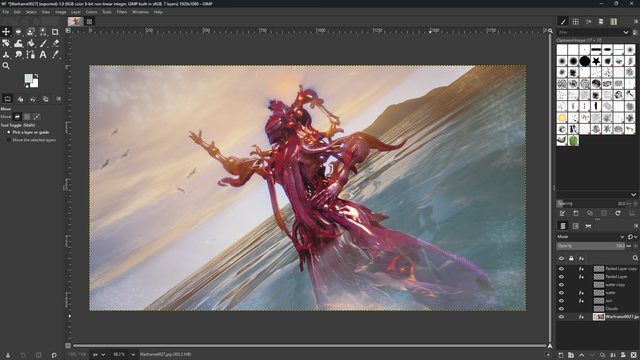Viewport: 640px width, 360px height.
Task: Toggle visibility of Clouds layer
Action: click(x=561, y=309)
